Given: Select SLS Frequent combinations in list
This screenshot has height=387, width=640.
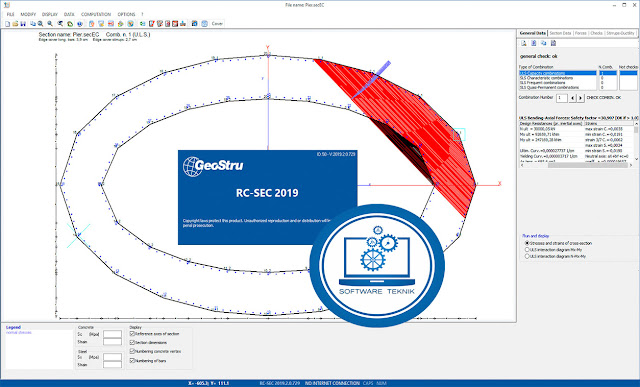Looking at the screenshot, I should point(558,83).
